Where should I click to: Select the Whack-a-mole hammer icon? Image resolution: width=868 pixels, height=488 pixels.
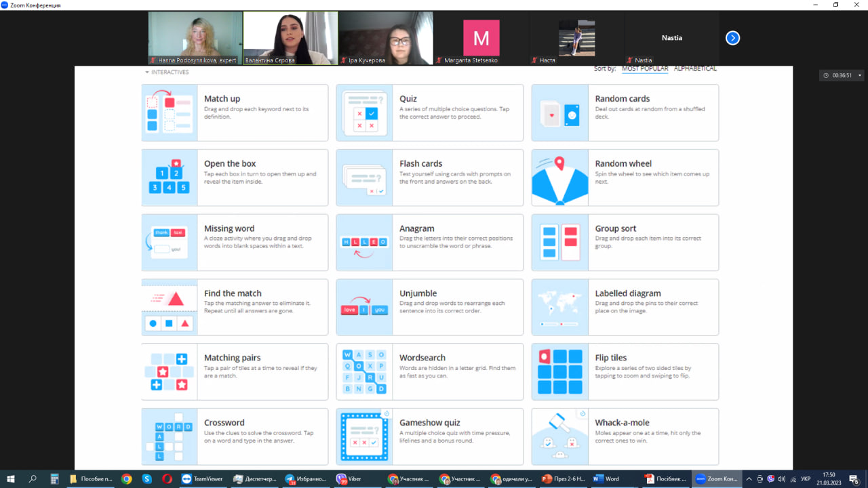pos(559,436)
